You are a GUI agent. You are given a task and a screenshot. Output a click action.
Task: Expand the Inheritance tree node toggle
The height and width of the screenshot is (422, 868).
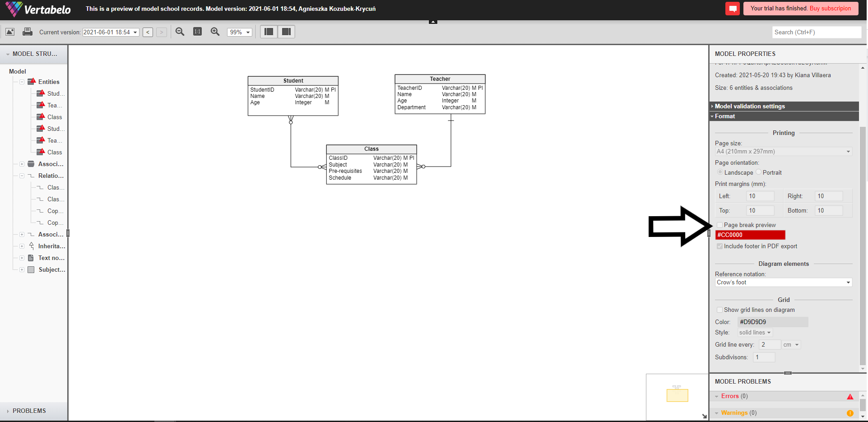coord(22,246)
